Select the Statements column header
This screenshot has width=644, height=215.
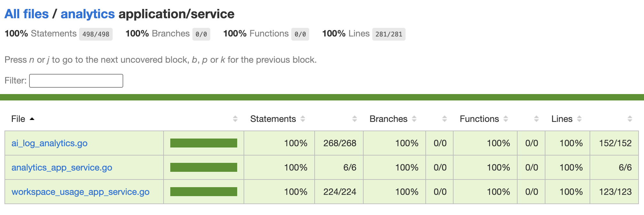tap(273, 119)
